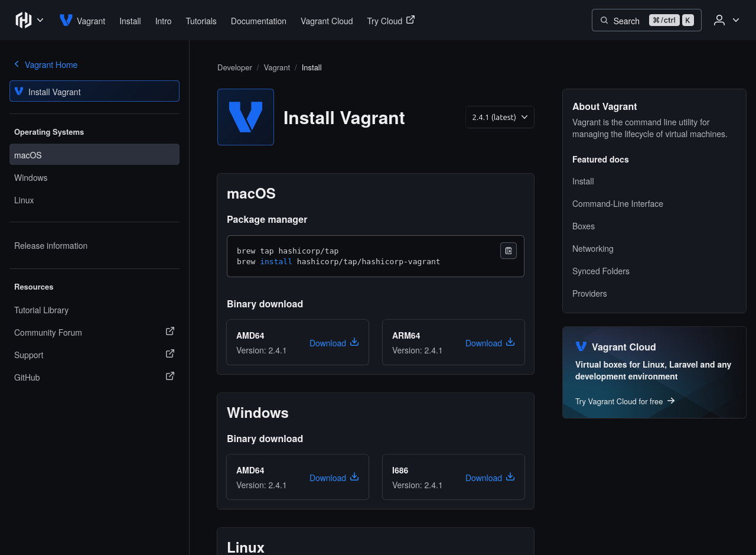Expand the HashiCorp products chevron menu
Viewport: 756px width, 555px height.
pos(40,20)
